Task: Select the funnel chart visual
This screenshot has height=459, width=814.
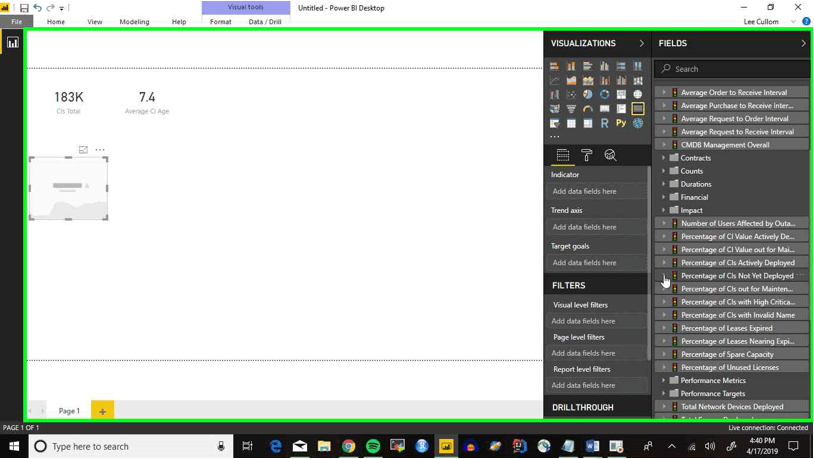Action: pos(571,109)
